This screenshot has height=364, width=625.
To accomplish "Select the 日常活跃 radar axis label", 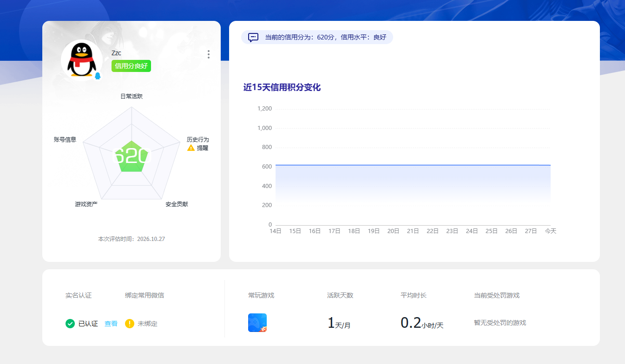I will click(132, 97).
